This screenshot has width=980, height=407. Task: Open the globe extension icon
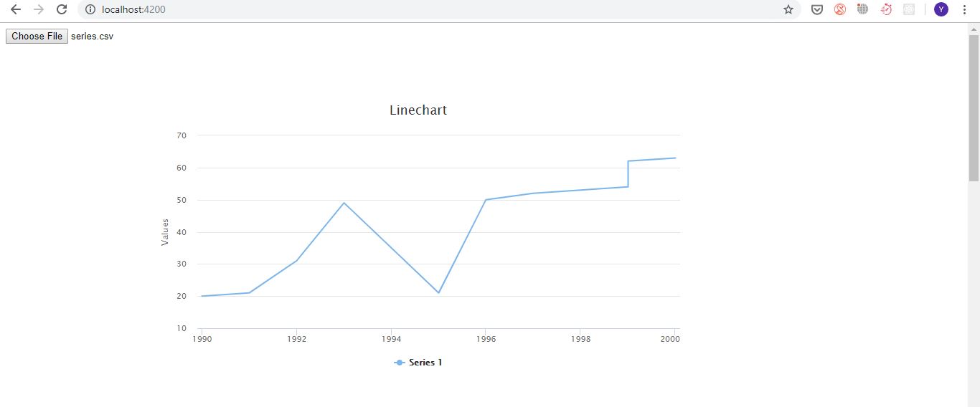click(862, 9)
